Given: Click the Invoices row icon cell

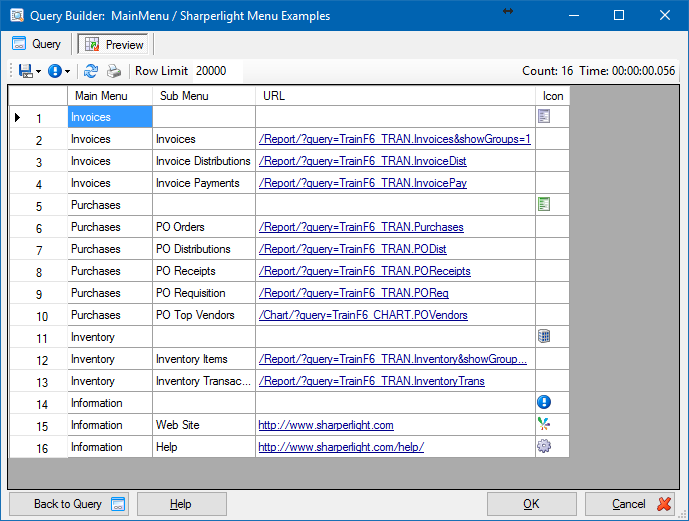Looking at the screenshot, I should pyautogui.click(x=544, y=116).
